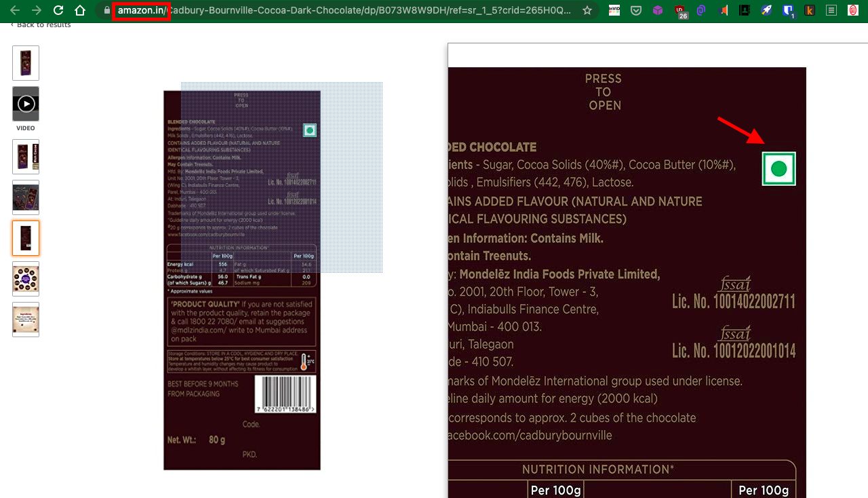Click the barcode on product image
The height and width of the screenshot is (498, 868).
click(x=285, y=394)
